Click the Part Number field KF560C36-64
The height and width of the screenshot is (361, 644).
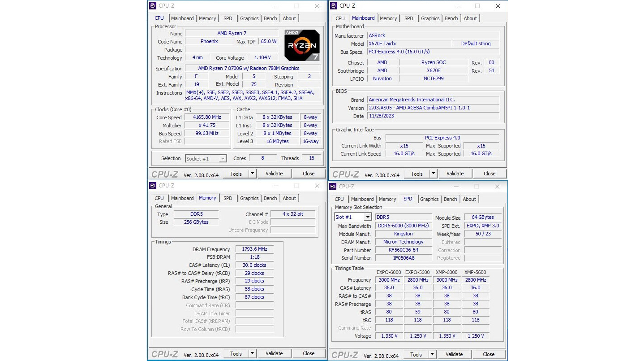[x=404, y=250]
